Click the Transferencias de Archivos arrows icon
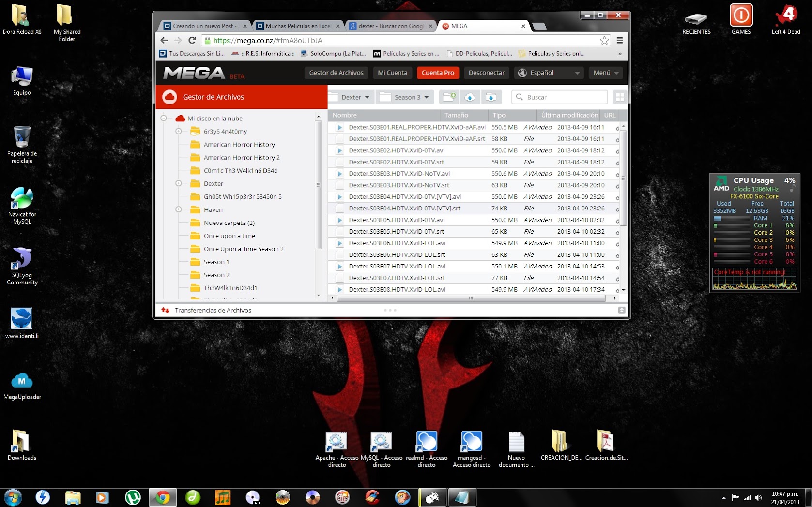The height and width of the screenshot is (507, 812). (x=166, y=311)
